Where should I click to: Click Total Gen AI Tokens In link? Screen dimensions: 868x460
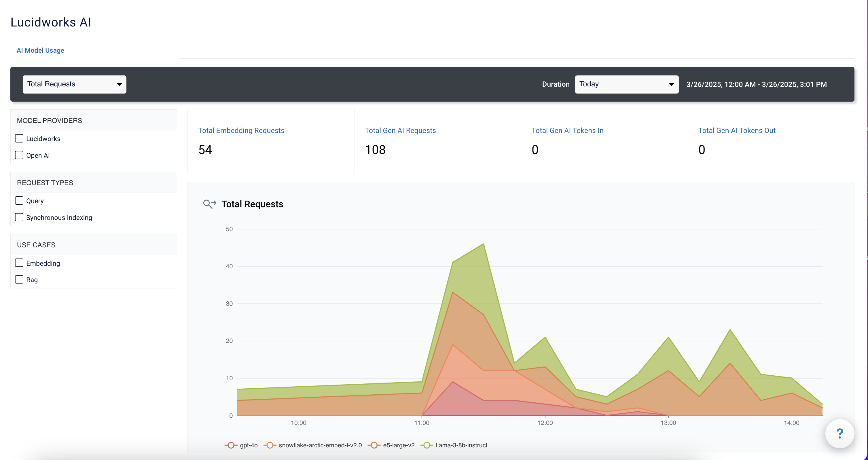[567, 130]
